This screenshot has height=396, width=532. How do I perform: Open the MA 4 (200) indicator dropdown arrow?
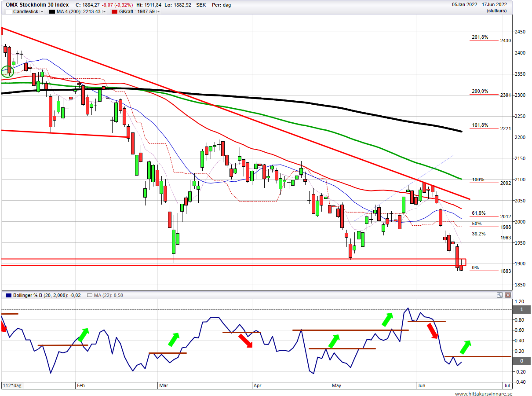click(x=104, y=11)
